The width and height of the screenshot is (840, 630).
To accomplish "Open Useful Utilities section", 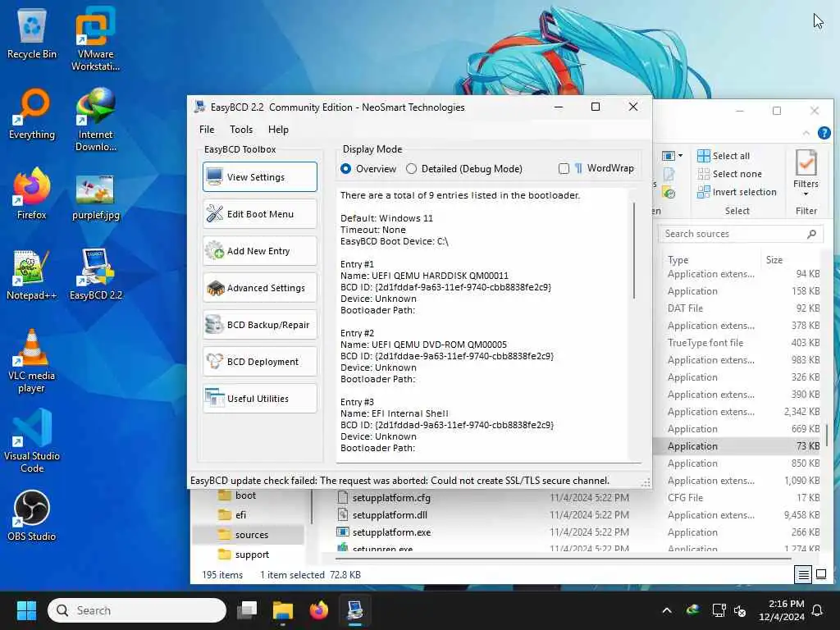I will (260, 399).
